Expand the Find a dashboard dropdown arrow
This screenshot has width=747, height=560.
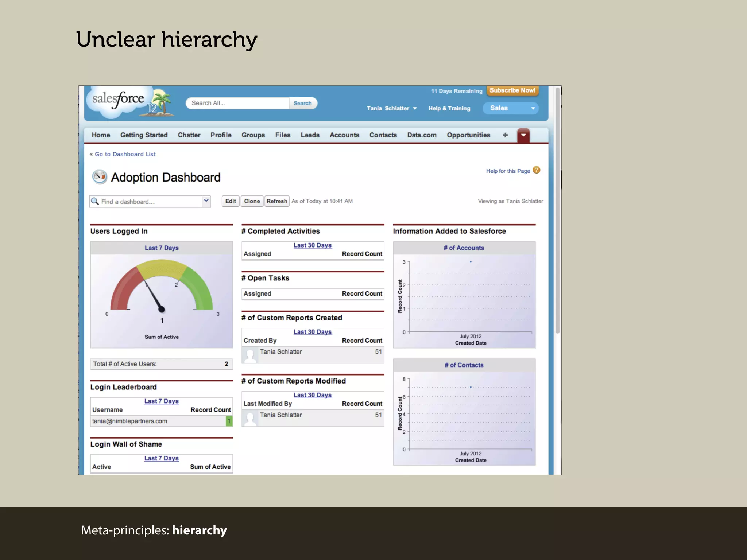click(x=206, y=201)
